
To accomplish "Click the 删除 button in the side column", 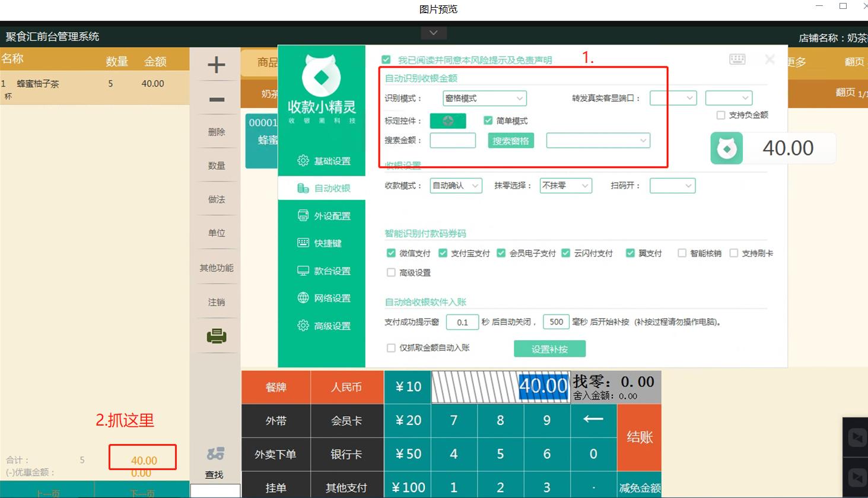I will pyautogui.click(x=217, y=132).
